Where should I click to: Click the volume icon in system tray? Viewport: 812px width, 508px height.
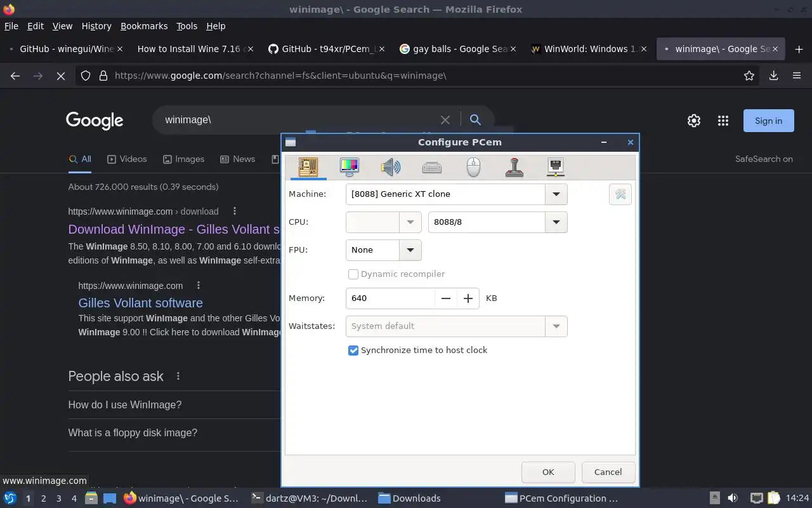(733, 498)
